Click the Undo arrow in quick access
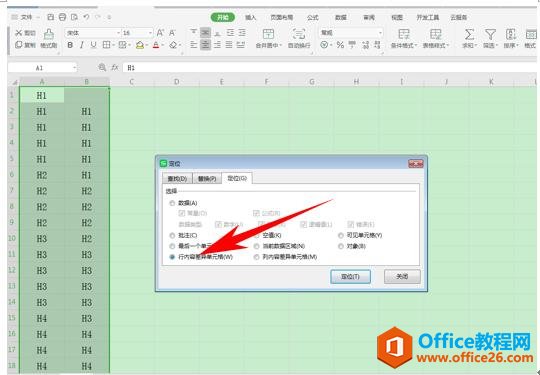 [86, 17]
